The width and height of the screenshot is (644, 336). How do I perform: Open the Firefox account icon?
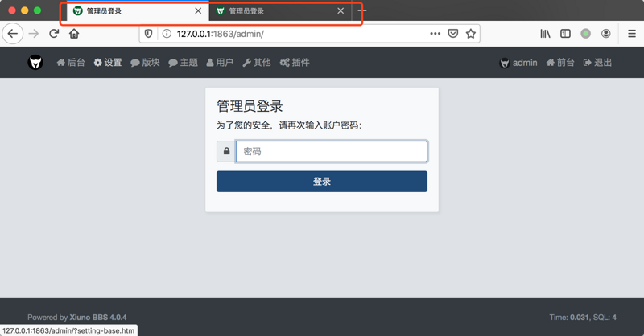pos(606,34)
